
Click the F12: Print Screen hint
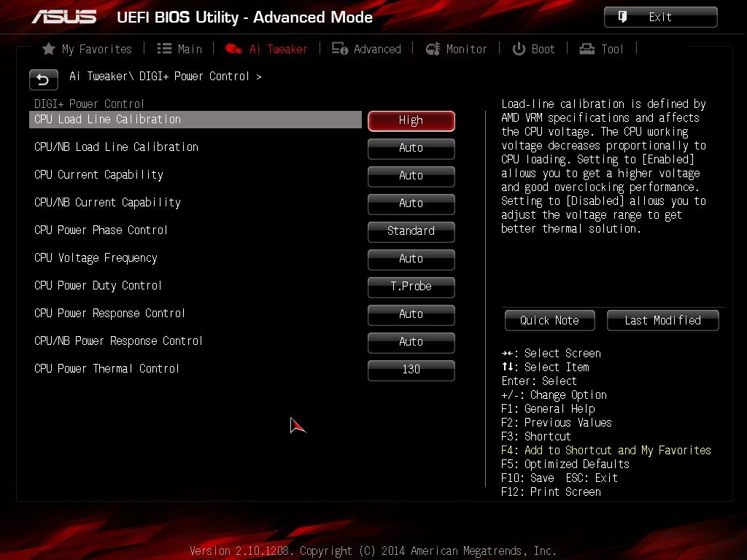click(x=551, y=492)
